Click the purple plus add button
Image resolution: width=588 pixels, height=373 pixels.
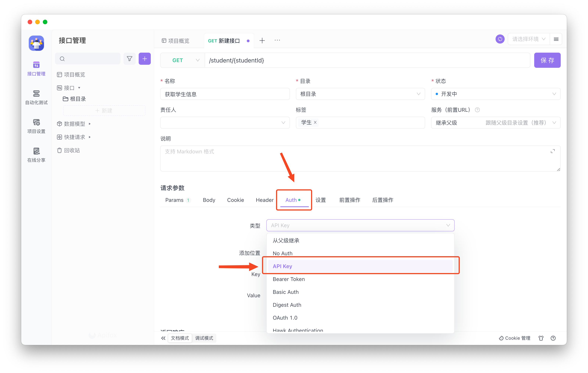[145, 59]
